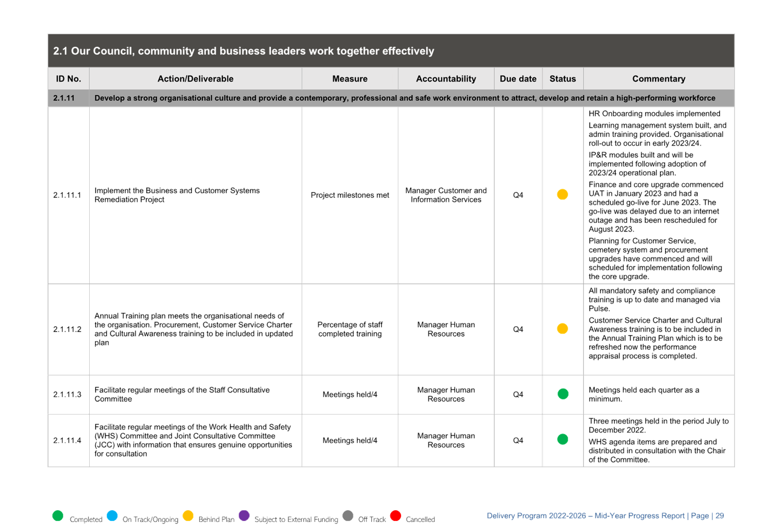This screenshot has height=532, width=771.
Task: Click the yellow status dot for row 2.1.11.1
Action: pos(562,194)
